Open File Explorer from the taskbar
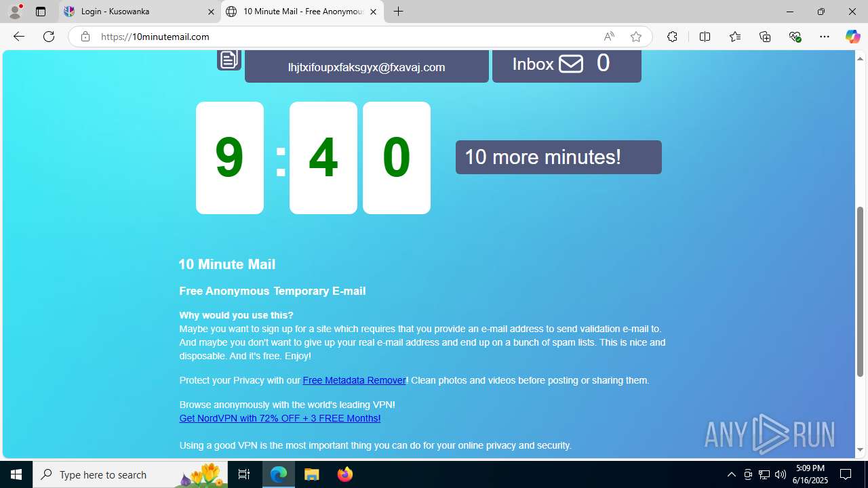868x488 pixels. click(311, 474)
